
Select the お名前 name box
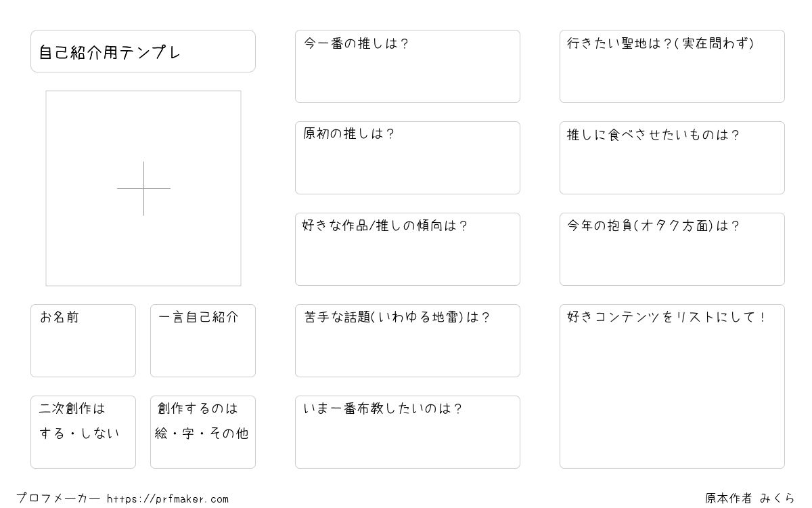(x=83, y=341)
